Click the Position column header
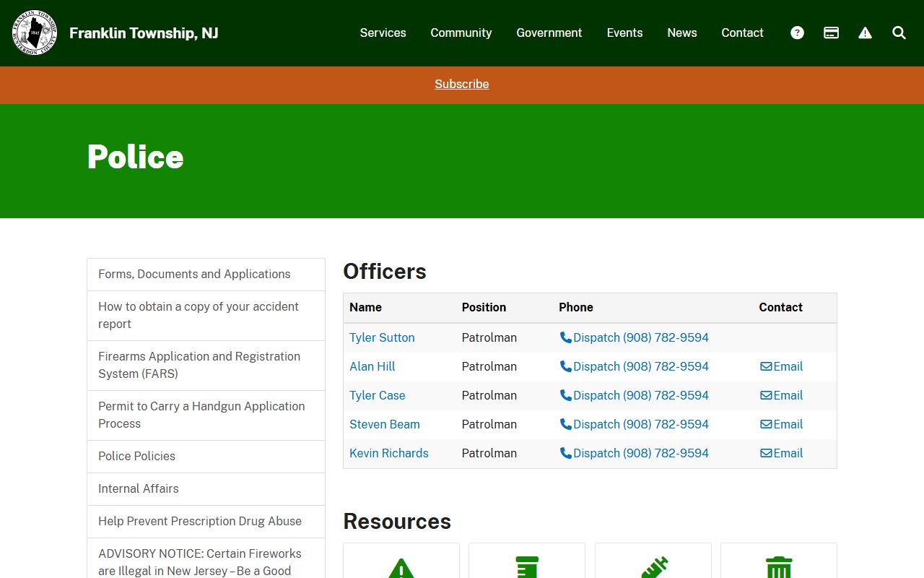 point(484,308)
